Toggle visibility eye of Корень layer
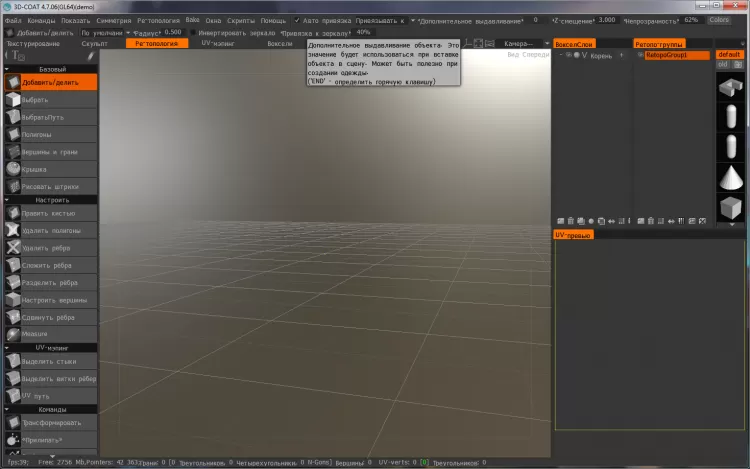The width and height of the screenshot is (750, 469). (569, 55)
